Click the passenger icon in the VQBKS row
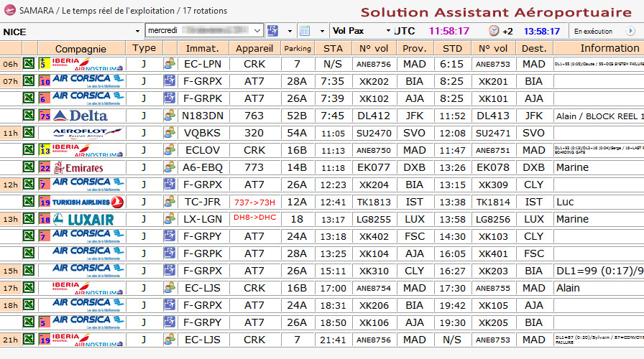 click(169, 133)
